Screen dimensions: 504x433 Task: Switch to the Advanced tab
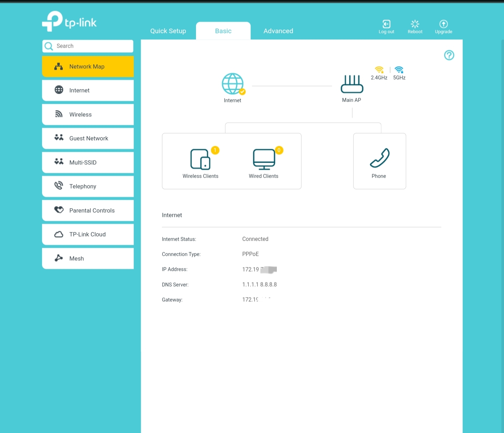click(x=278, y=31)
